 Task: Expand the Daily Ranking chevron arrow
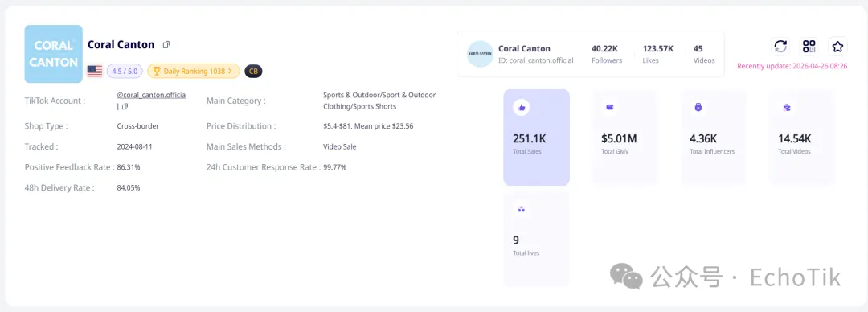[230, 71]
